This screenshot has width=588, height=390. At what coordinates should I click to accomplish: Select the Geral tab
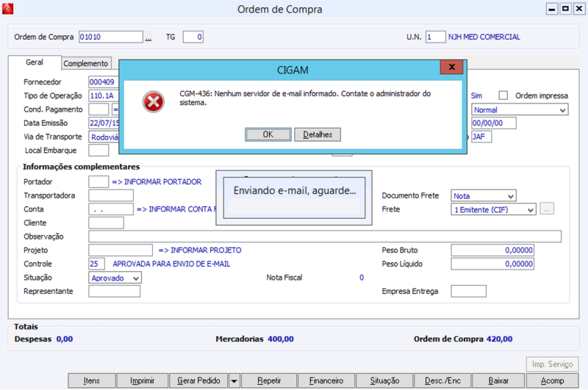click(35, 62)
